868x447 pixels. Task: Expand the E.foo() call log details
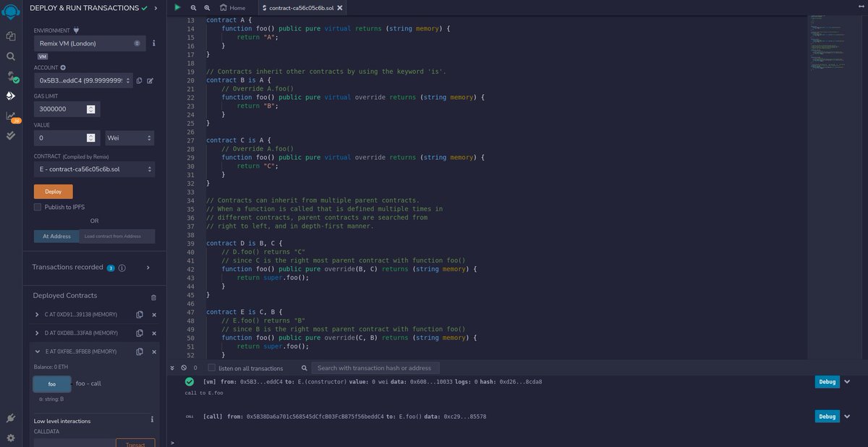[x=847, y=417]
